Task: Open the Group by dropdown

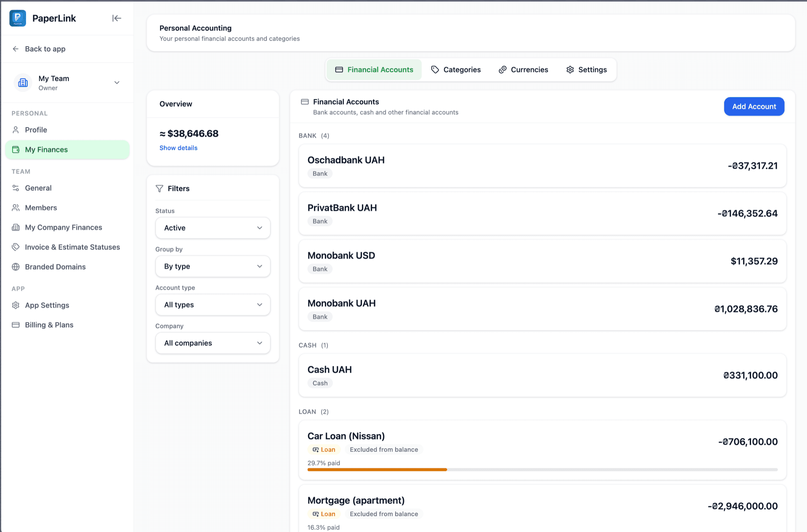Action: (x=212, y=266)
